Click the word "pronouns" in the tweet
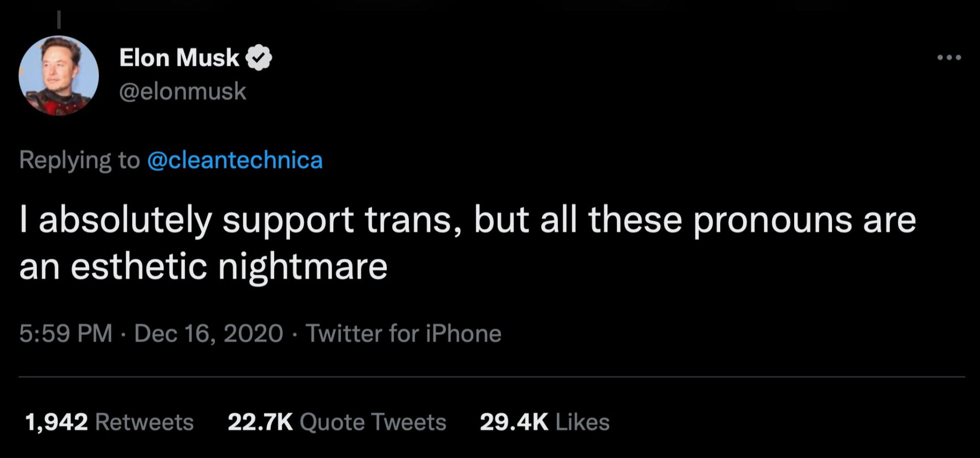The height and width of the screenshot is (458, 980). [773, 221]
